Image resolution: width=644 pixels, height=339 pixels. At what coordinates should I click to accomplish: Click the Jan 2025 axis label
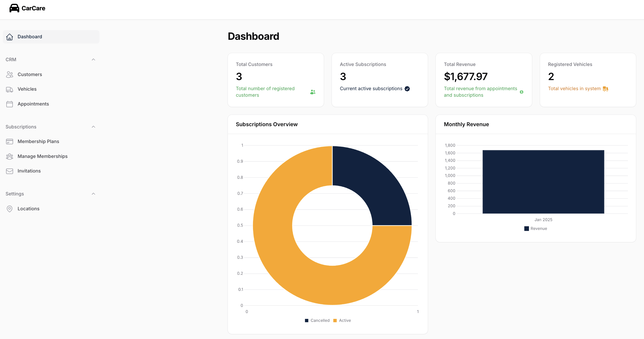click(543, 220)
